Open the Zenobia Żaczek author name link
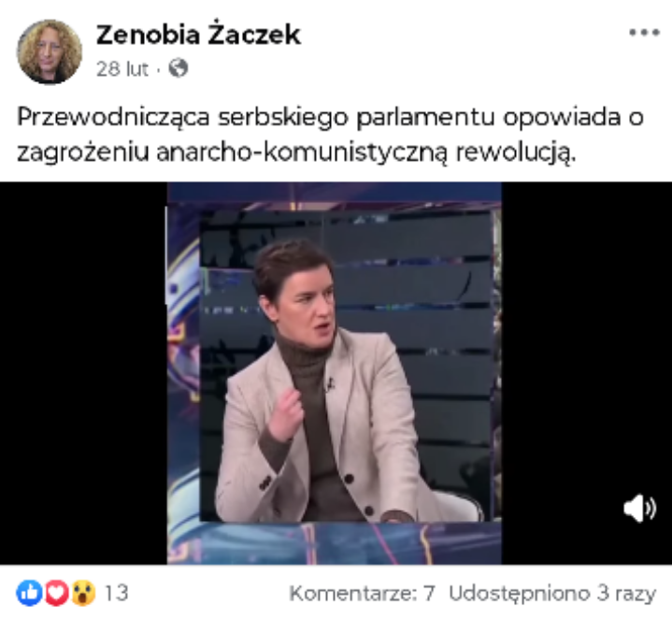Viewport: 672px width, 621px height. click(198, 35)
